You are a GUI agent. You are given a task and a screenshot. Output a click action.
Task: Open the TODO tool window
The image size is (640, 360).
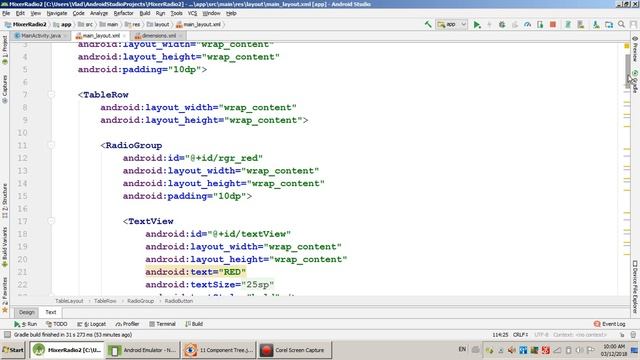(x=57, y=324)
